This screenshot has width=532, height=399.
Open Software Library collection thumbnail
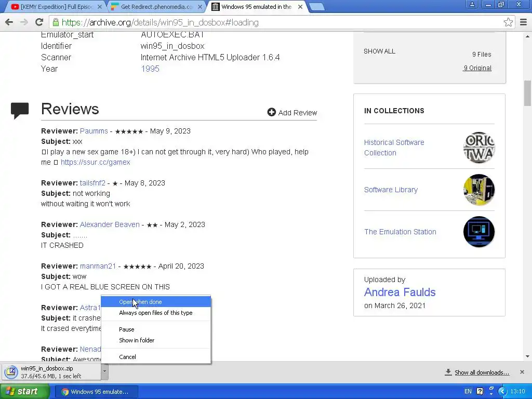[x=478, y=190]
